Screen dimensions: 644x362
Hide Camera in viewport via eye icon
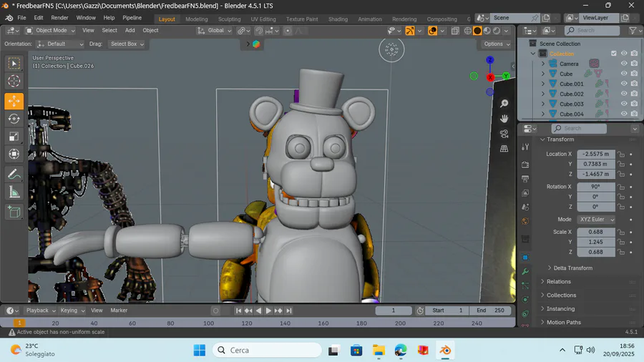[624, 64]
